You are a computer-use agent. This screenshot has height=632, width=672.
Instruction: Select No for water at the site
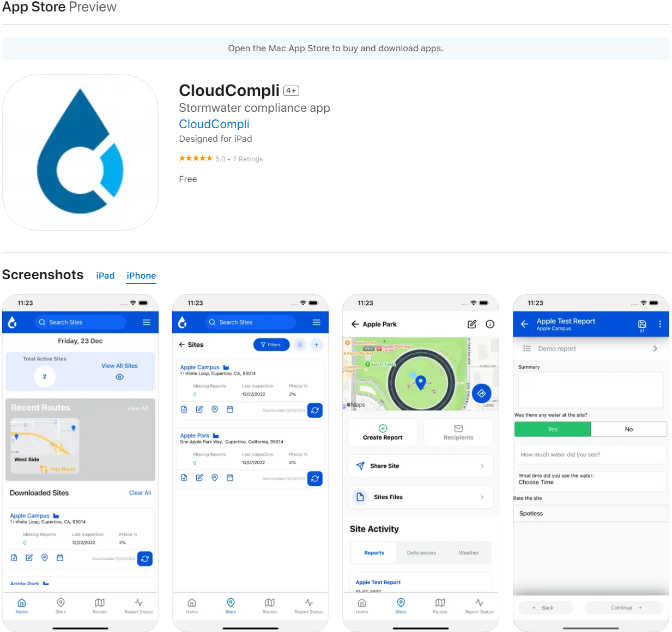pos(629,429)
